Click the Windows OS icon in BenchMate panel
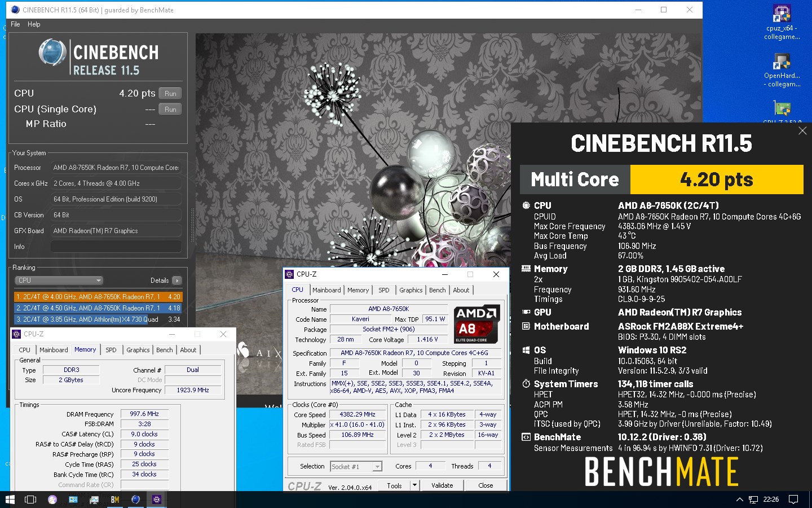This screenshot has width=812, height=508. [x=526, y=350]
